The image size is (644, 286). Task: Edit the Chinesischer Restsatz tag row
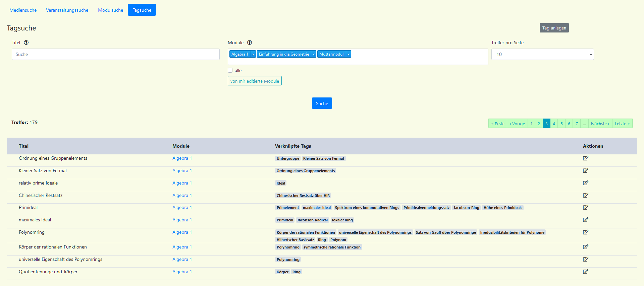[585, 195]
